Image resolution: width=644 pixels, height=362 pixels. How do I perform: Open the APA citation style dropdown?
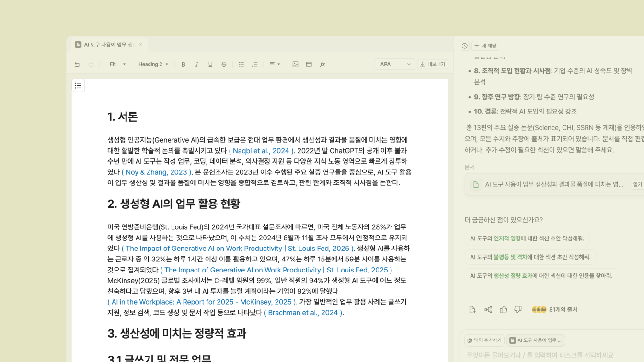coord(394,64)
